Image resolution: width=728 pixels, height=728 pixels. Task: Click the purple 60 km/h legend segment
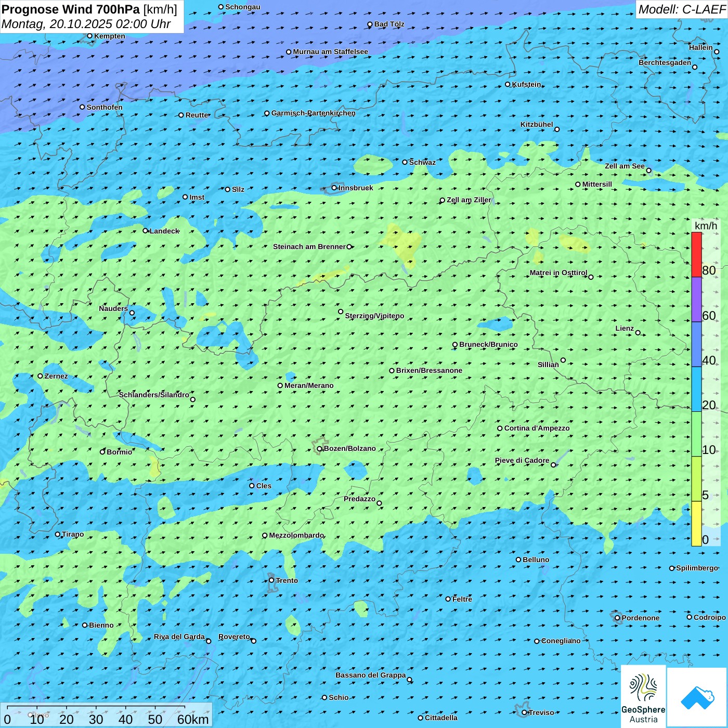[x=696, y=299]
